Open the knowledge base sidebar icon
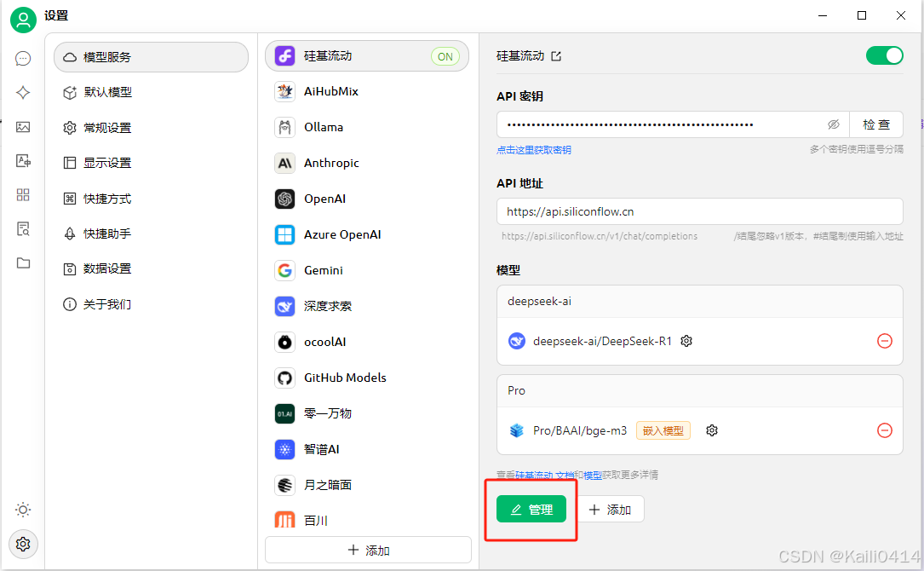Viewport: 924px width, 571px height. [23, 229]
